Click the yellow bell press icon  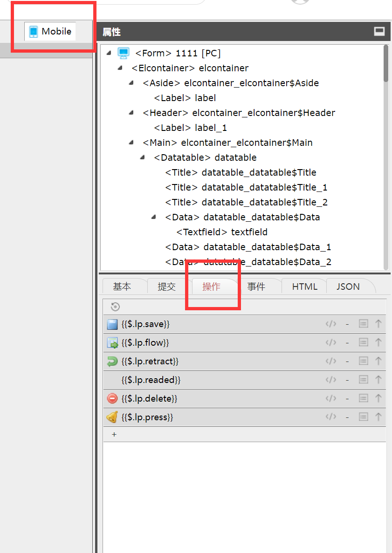point(112,417)
